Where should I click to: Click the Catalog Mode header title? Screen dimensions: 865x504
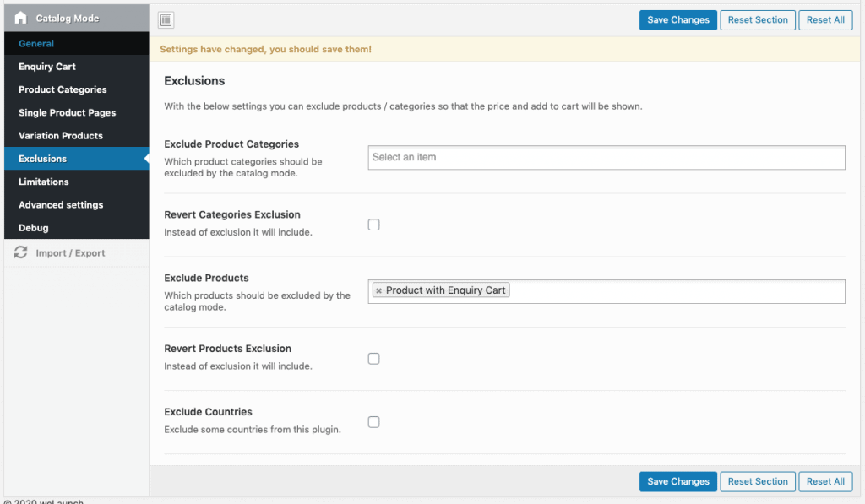68,19
